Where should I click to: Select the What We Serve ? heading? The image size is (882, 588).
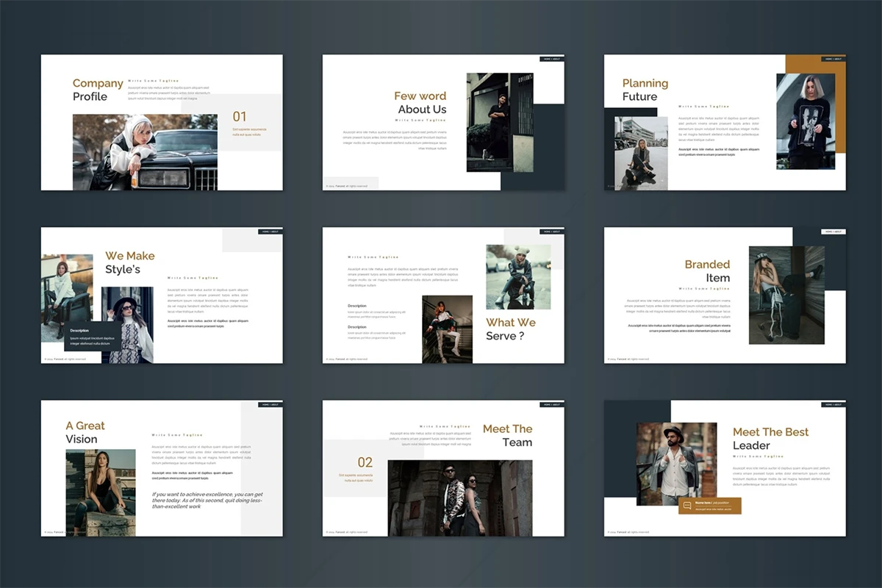(510, 329)
